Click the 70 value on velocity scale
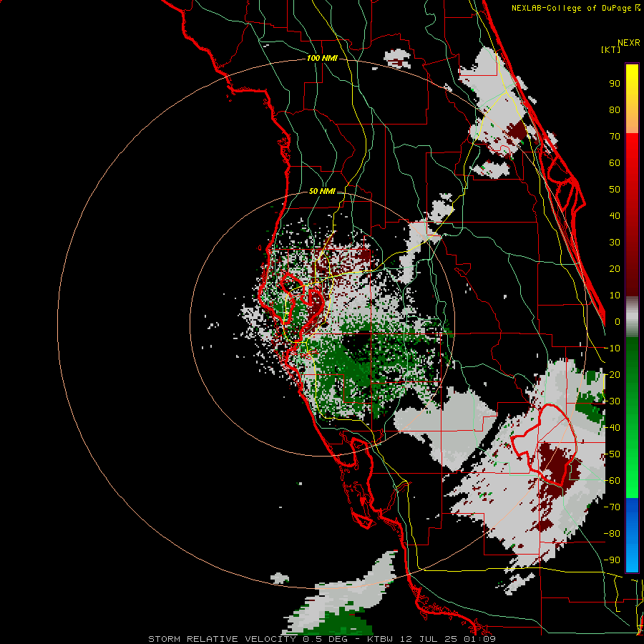This screenshot has width=644, height=644. click(615, 137)
